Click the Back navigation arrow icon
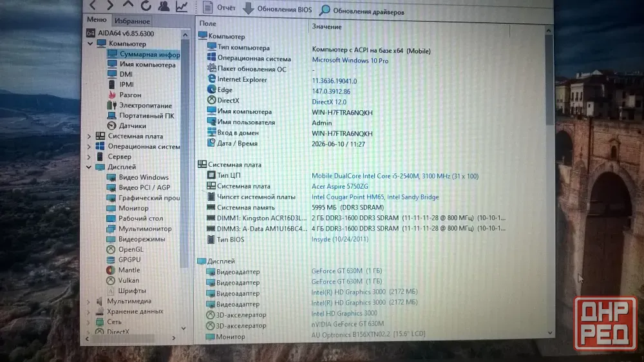644x362 pixels. pyautogui.click(x=93, y=5)
